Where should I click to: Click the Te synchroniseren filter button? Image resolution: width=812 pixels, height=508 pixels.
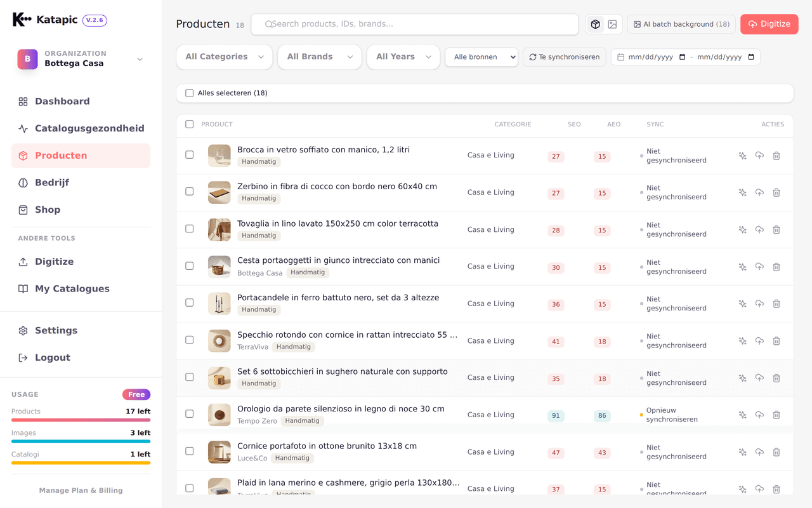coord(564,57)
